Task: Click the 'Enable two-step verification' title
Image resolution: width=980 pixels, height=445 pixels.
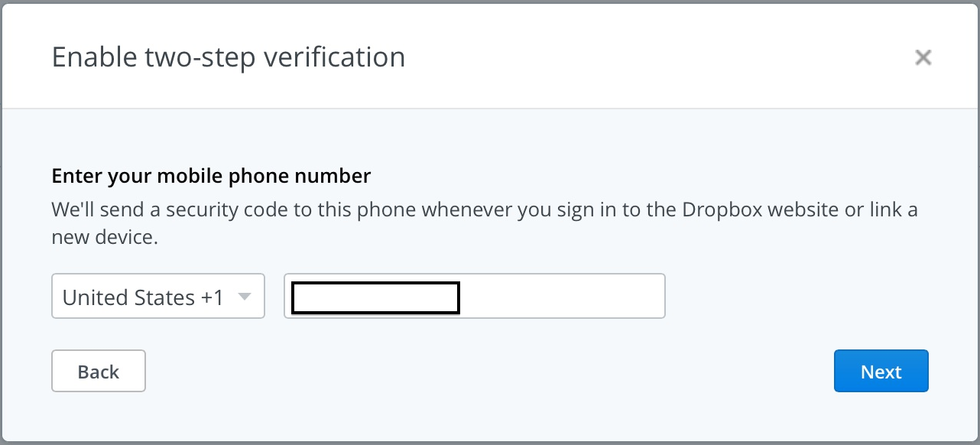Action: pos(228,57)
